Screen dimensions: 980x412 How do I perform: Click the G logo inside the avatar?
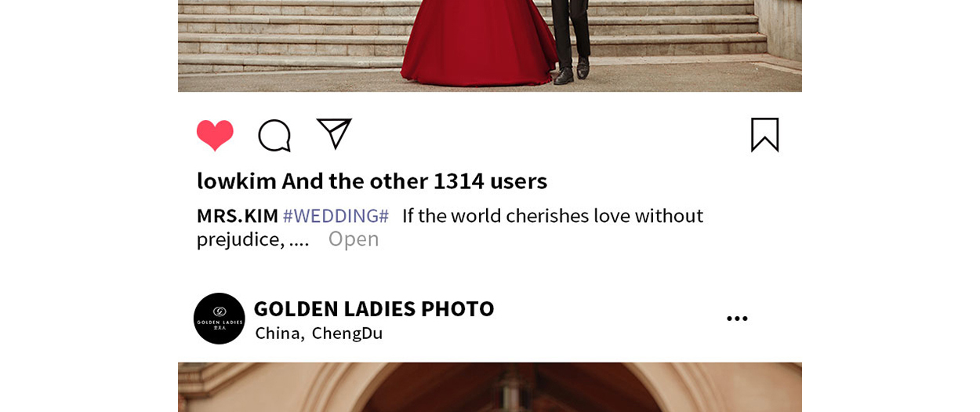220,312
